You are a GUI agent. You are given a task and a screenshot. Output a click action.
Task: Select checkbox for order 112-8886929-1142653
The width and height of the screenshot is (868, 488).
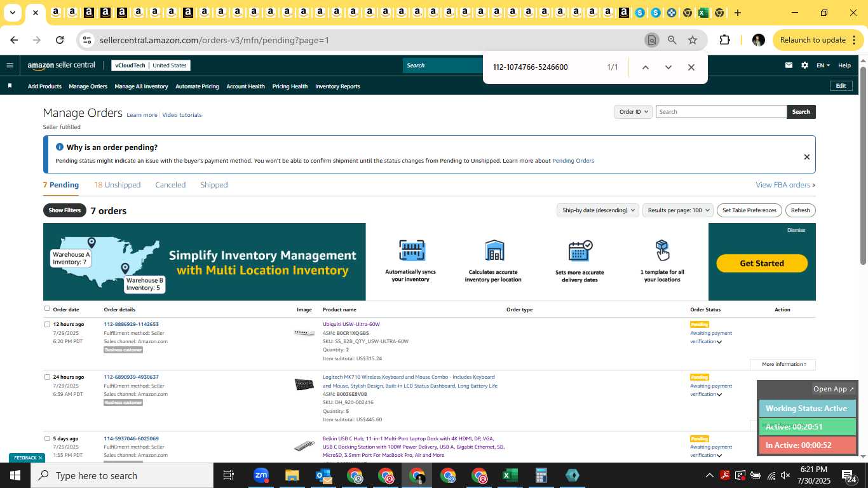[x=47, y=324]
